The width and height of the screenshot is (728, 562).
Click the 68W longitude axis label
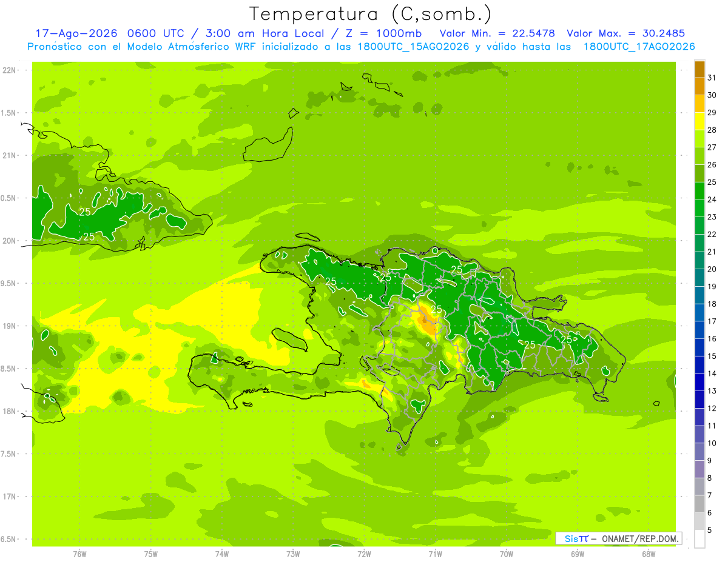coord(649,554)
